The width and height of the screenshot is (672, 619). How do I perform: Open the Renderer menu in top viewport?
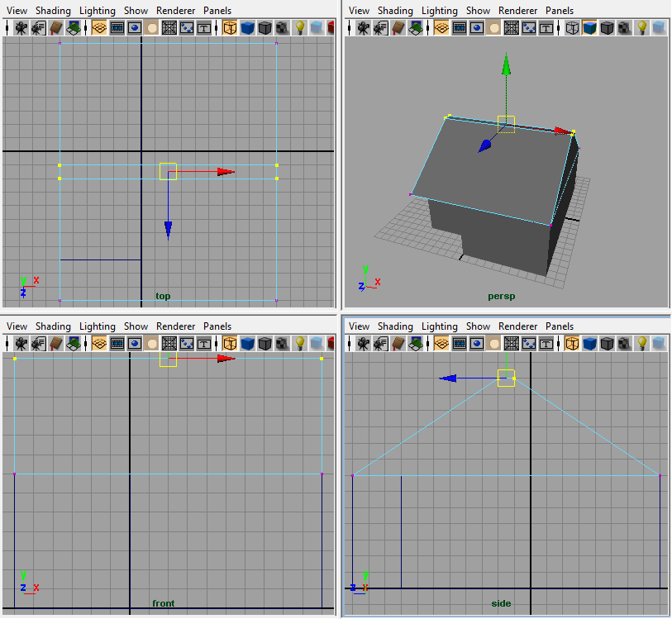(x=175, y=10)
